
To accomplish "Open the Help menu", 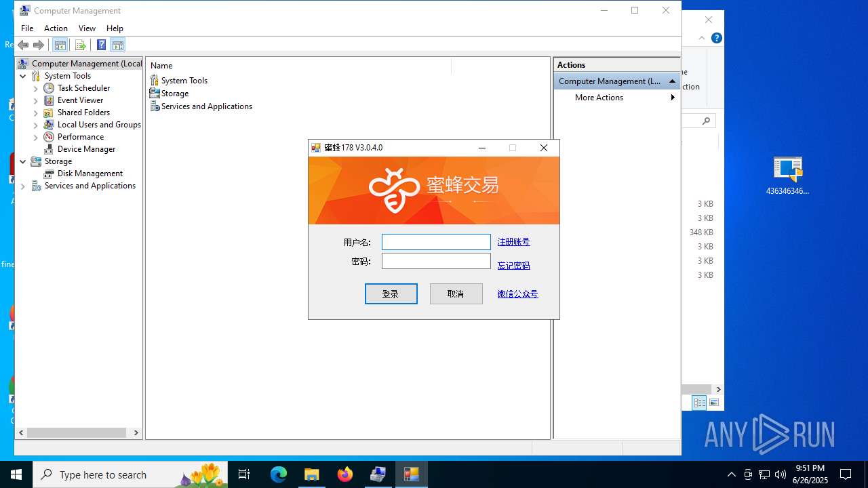I will coord(115,28).
